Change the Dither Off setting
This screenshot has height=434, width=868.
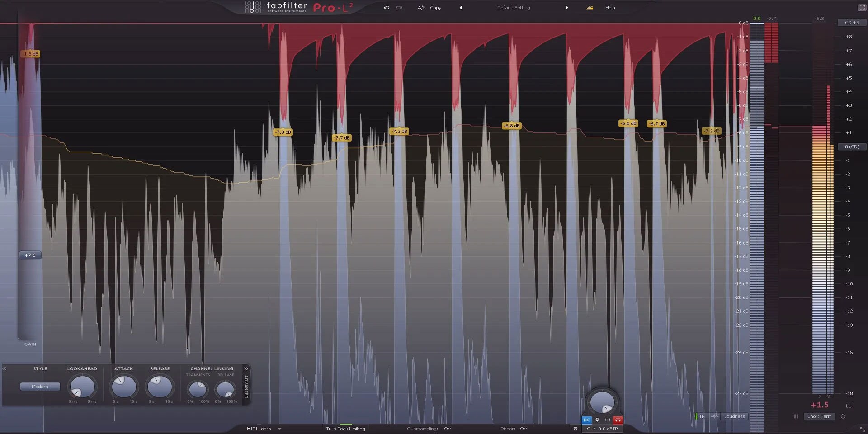[x=524, y=429]
